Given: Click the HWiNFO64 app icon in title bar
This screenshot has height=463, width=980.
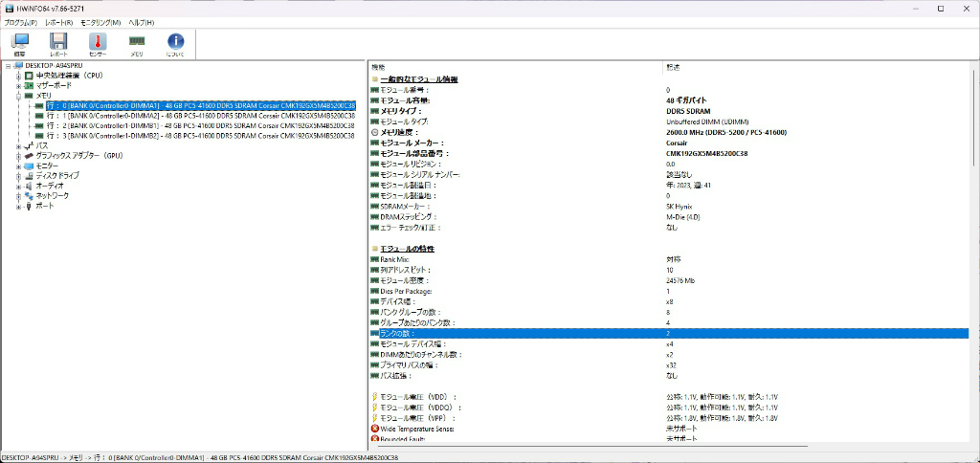Looking at the screenshot, I should pos(8,9).
